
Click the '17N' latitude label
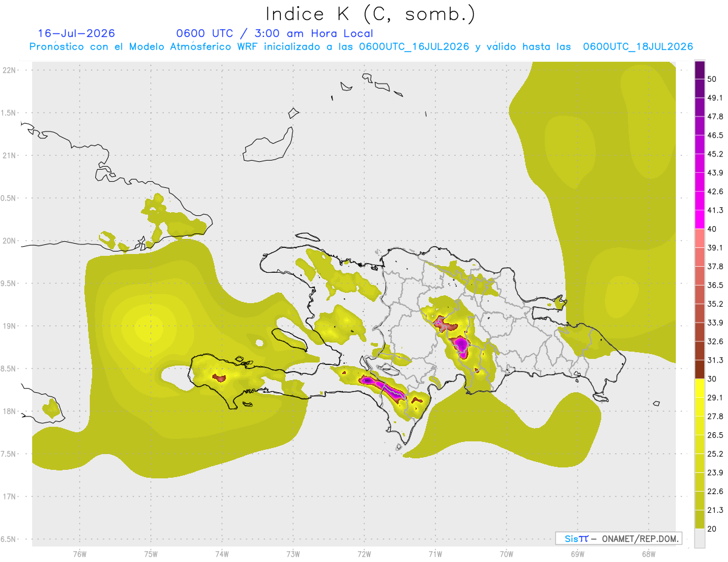pos(10,497)
